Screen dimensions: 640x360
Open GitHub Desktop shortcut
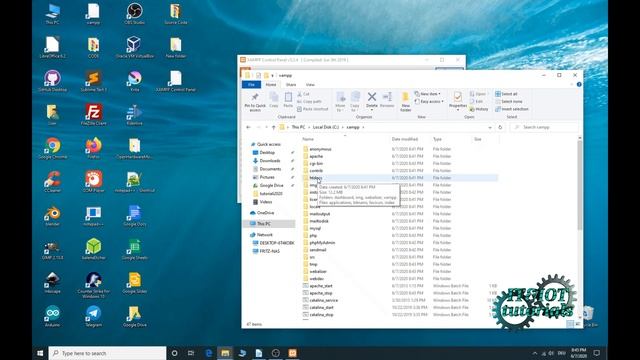click(x=52, y=80)
